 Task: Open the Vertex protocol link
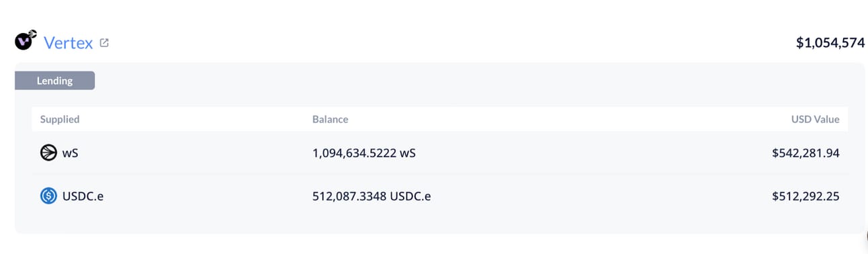point(68,43)
